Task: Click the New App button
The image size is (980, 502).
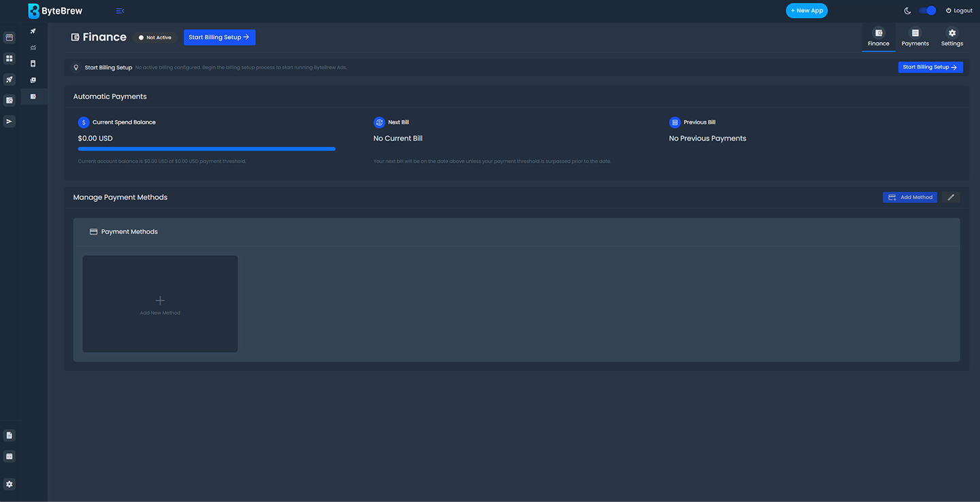Action: pyautogui.click(x=806, y=11)
